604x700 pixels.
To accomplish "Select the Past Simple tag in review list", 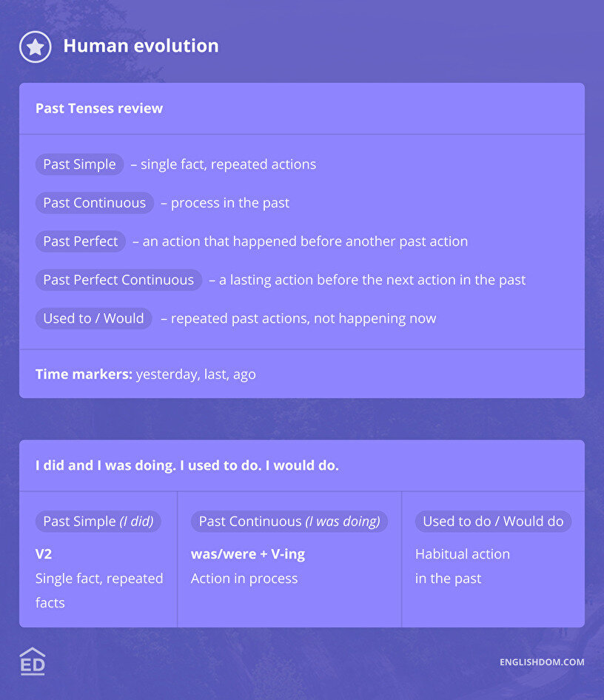I will (79, 164).
